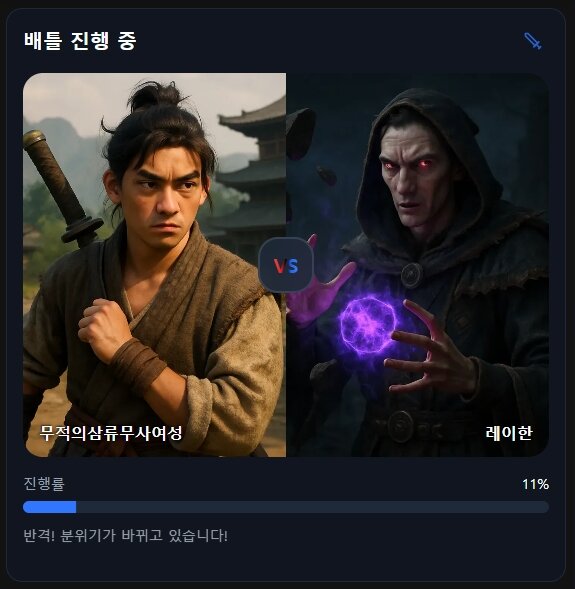Click the sword hilt on samurai's back
The image size is (575, 589).
click(x=60, y=186)
